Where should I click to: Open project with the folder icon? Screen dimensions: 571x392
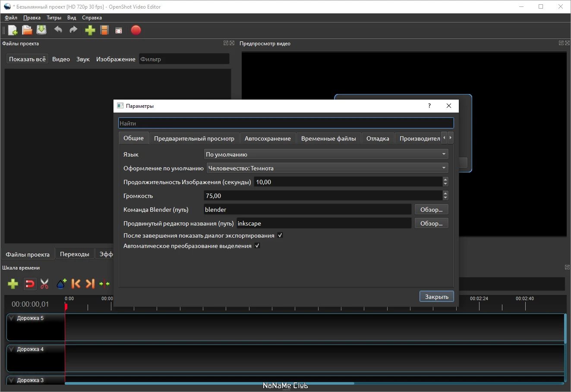pos(27,30)
